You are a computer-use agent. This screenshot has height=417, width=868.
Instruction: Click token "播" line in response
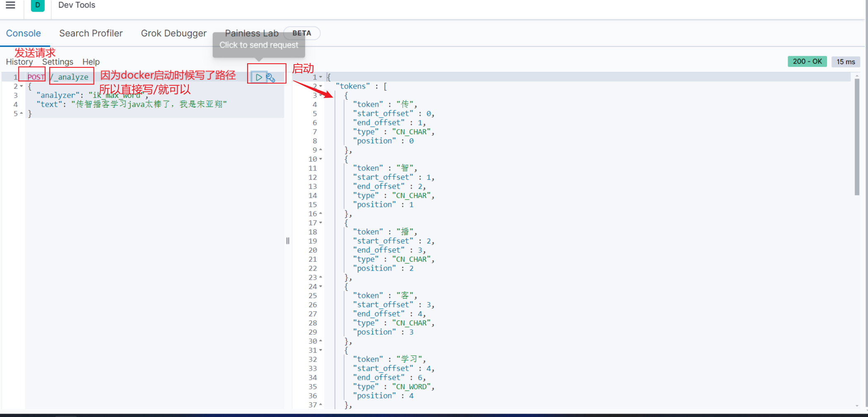(x=385, y=232)
